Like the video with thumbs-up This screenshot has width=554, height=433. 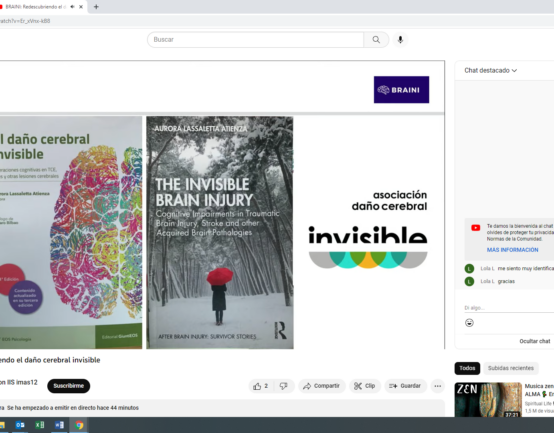[261, 386]
